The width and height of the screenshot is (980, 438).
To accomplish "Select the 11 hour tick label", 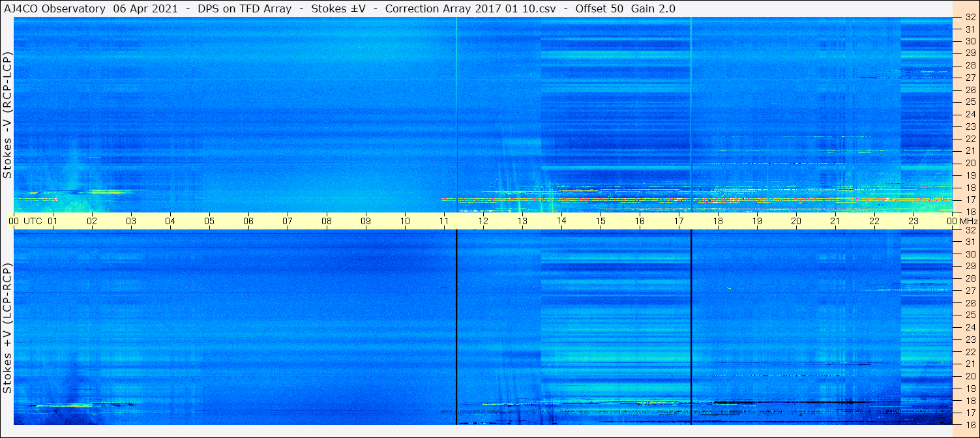I will [444, 221].
